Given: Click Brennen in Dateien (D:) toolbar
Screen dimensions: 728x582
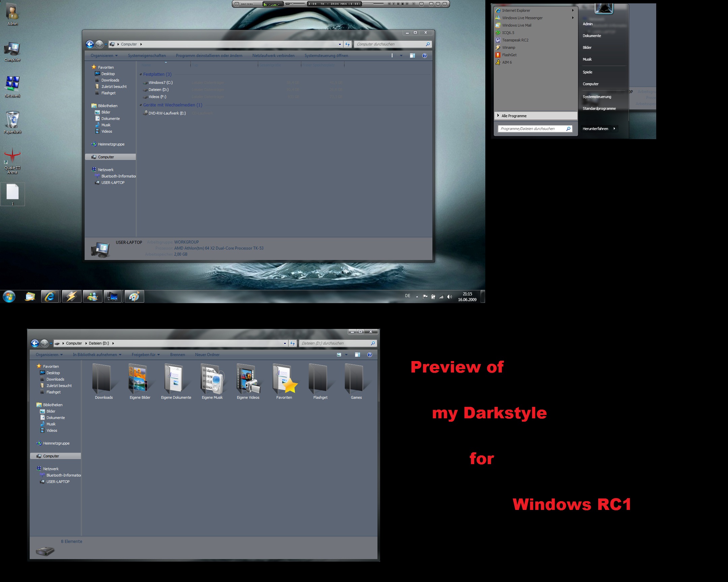Looking at the screenshot, I should pyautogui.click(x=177, y=355).
